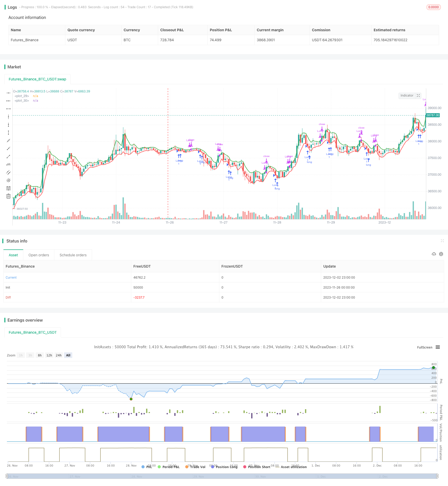Click the cloud download icon in Status info
This screenshot has width=448, height=486.
pyautogui.click(x=434, y=254)
